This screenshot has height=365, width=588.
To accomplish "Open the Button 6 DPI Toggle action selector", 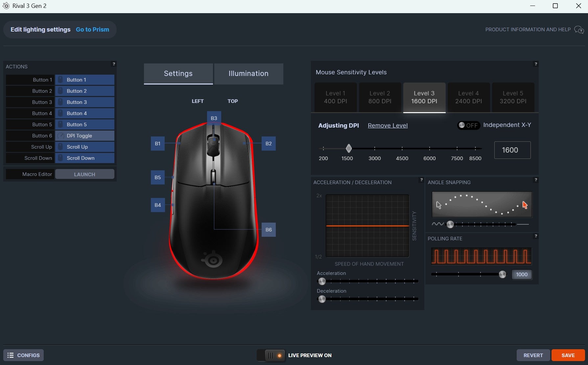I will [x=84, y=136].
